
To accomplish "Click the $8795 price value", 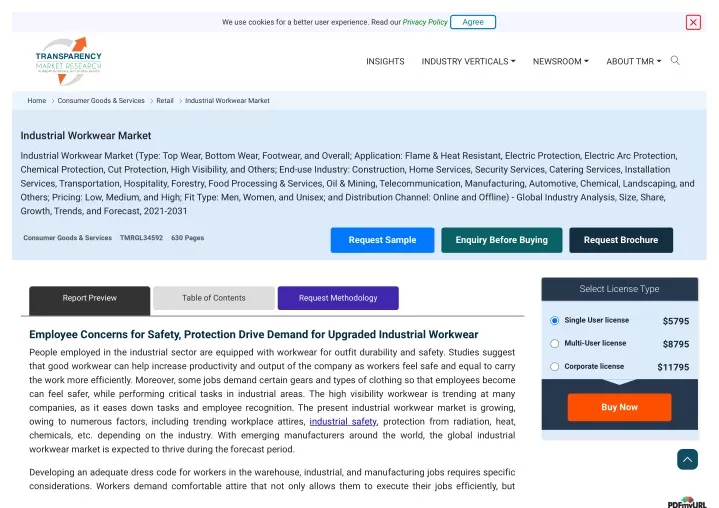I will coord(675,344).
